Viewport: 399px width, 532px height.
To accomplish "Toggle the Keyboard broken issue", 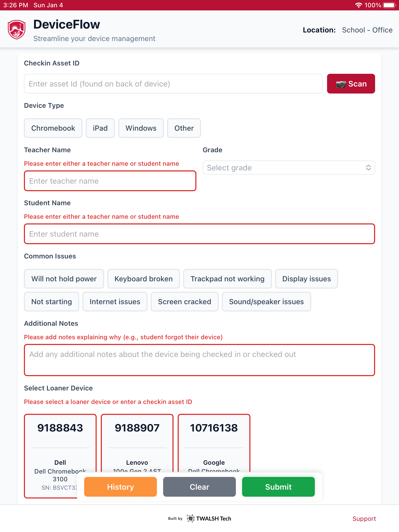I will [143, 279].
